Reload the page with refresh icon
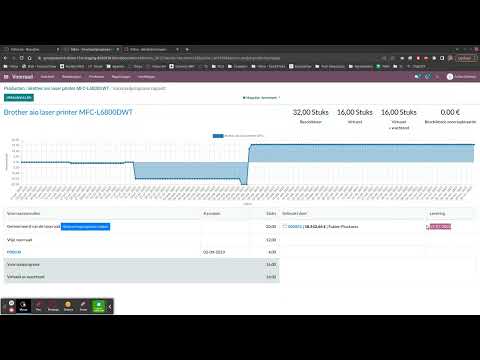480x360 pixels. coord(21,58)
